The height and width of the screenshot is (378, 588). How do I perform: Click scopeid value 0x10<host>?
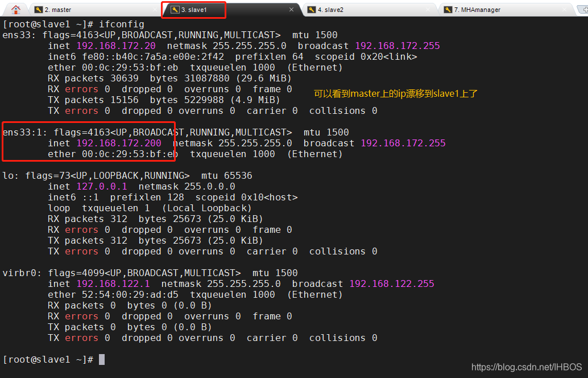pyautogui.click(x=269, y=198)
